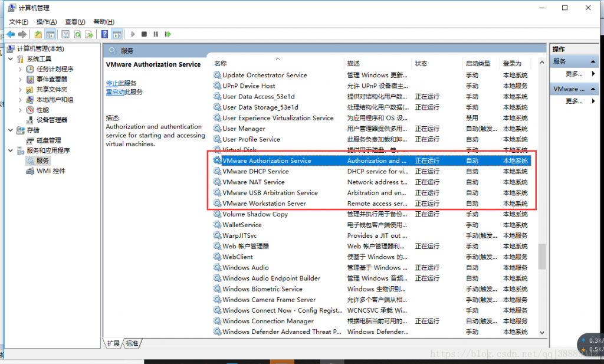
Task: Click the services list scrollbar thumb
Action: (542, 257)
